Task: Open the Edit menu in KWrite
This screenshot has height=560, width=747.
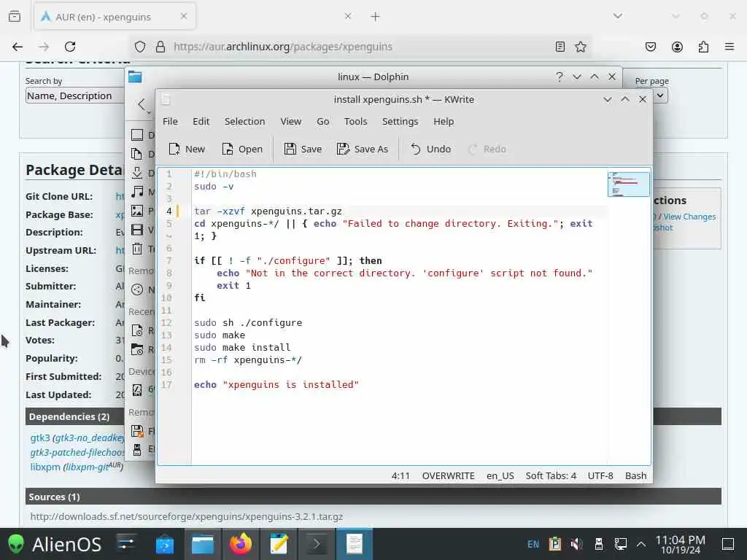Action: click(201, 122)
